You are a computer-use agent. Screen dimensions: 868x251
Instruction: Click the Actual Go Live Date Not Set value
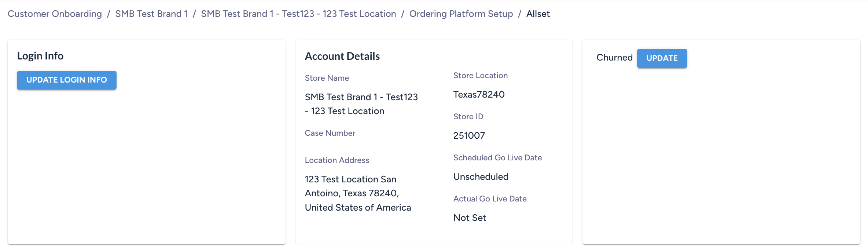click(470, 218)
